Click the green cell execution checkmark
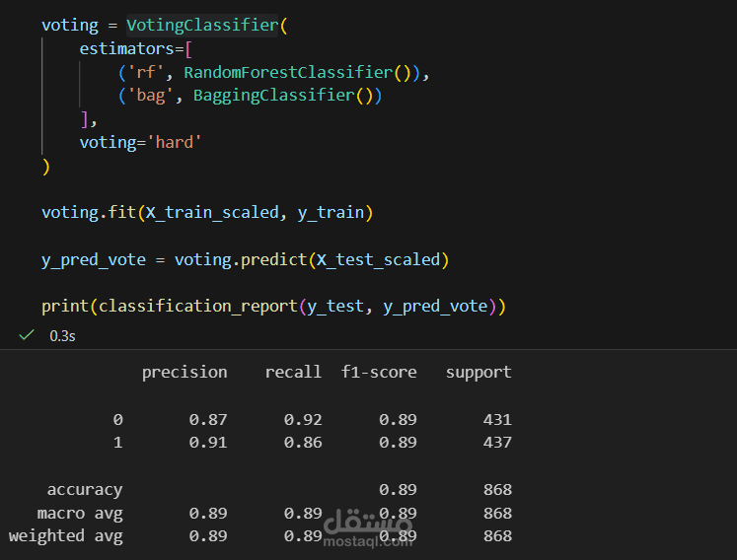The height and width of the screenshot is (560, 737). [x=27, y=335]
